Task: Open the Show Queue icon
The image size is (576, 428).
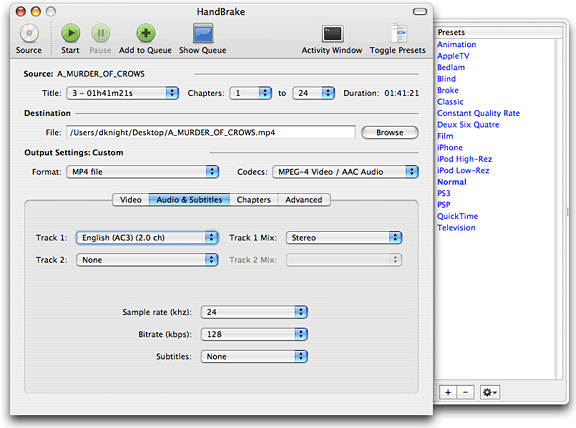Action: 203,33
